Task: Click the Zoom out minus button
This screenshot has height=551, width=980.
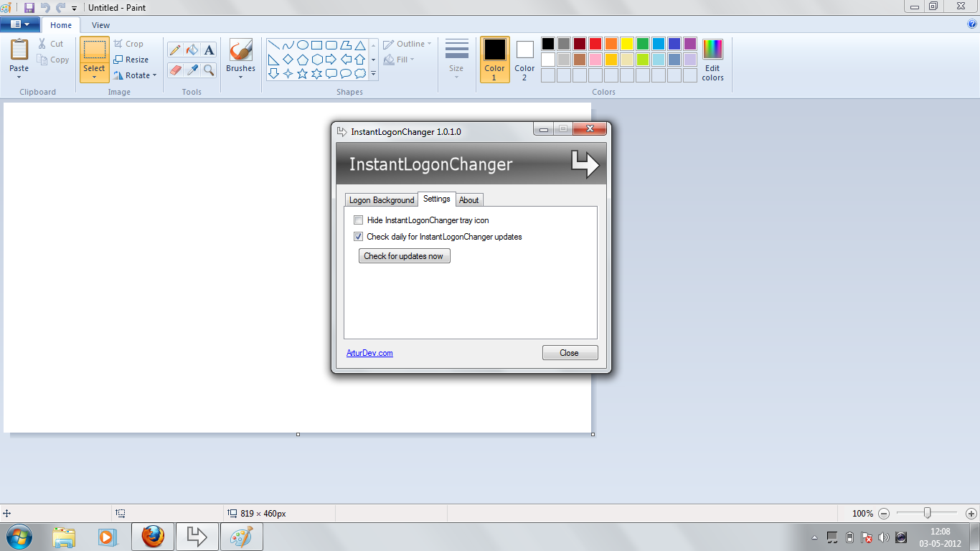Action: [x=884, y=514]
